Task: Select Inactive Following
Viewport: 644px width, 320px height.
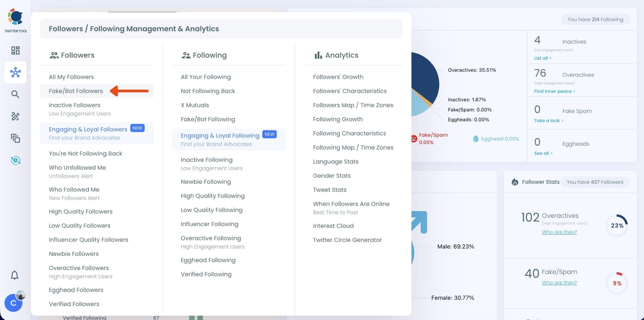Action: coord(206,160)
